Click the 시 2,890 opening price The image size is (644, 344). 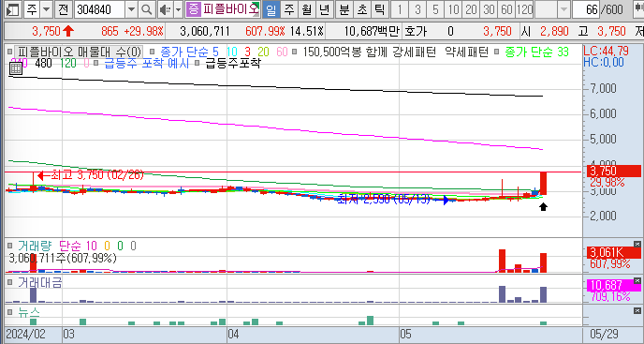click(545, 31)
